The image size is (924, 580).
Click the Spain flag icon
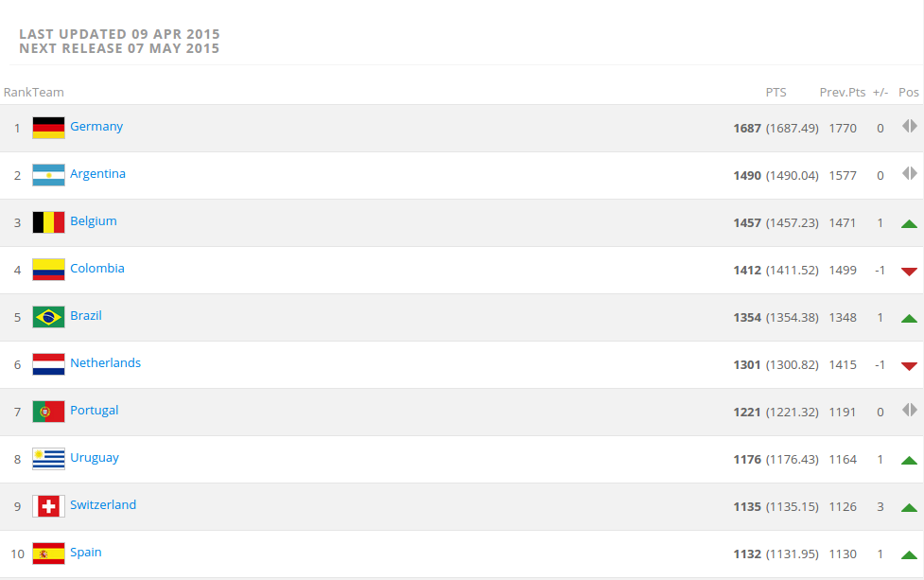click(48, 554)
